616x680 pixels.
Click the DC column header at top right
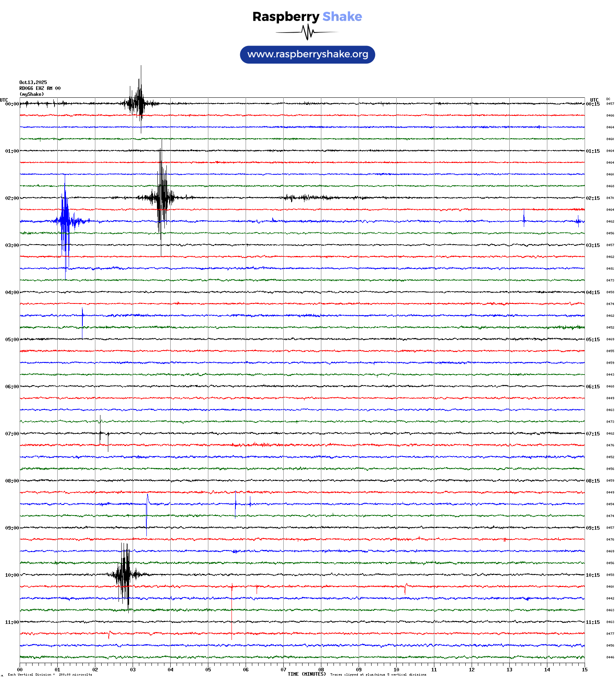608,99
